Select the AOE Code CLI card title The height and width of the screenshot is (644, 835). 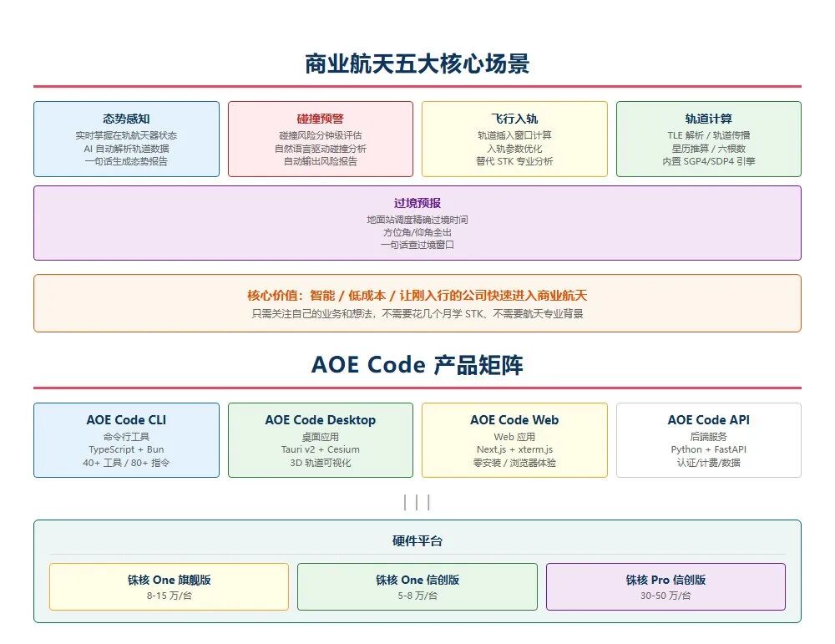[x=126, y=420]
